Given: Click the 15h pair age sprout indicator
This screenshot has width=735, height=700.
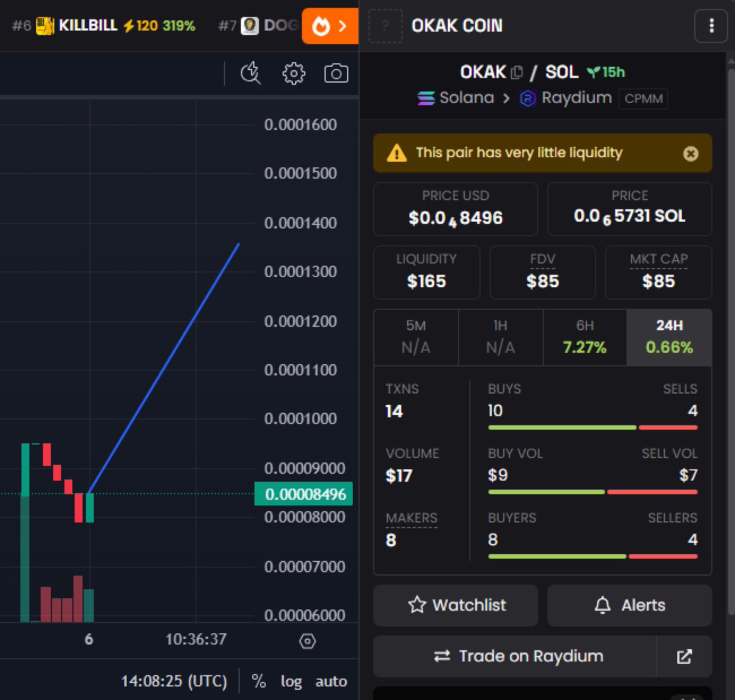Looking at the screenshot, I should pyautogui.click(x=606, y=72).
